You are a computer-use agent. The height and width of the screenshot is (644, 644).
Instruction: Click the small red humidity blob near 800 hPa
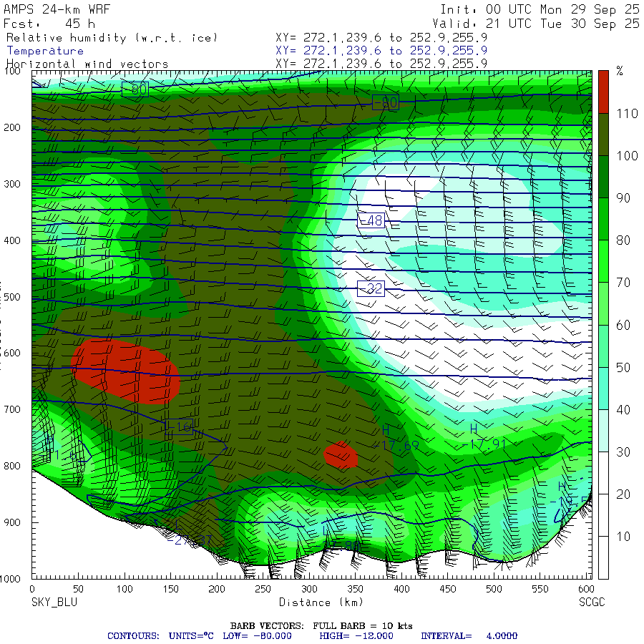click(x=341, y=455)
